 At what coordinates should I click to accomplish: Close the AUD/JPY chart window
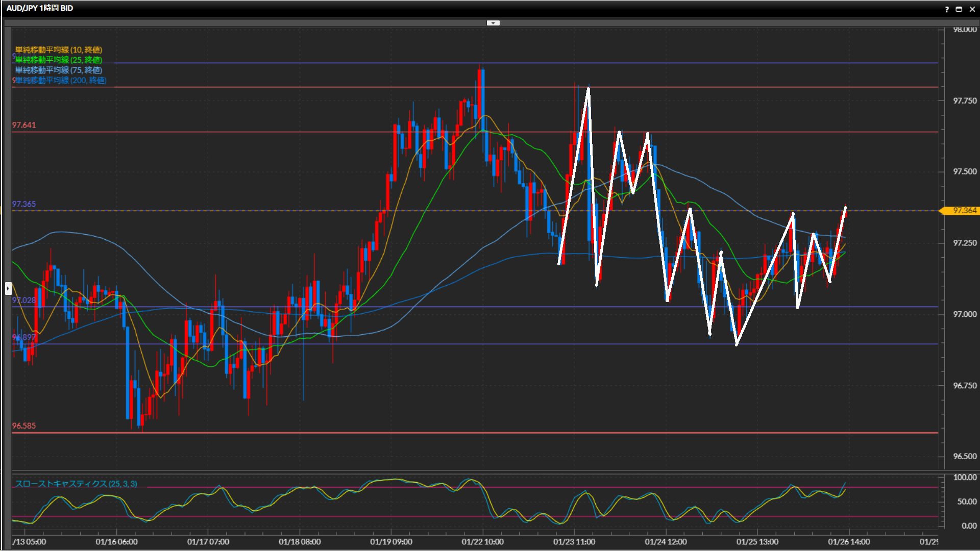pos(972,9)
